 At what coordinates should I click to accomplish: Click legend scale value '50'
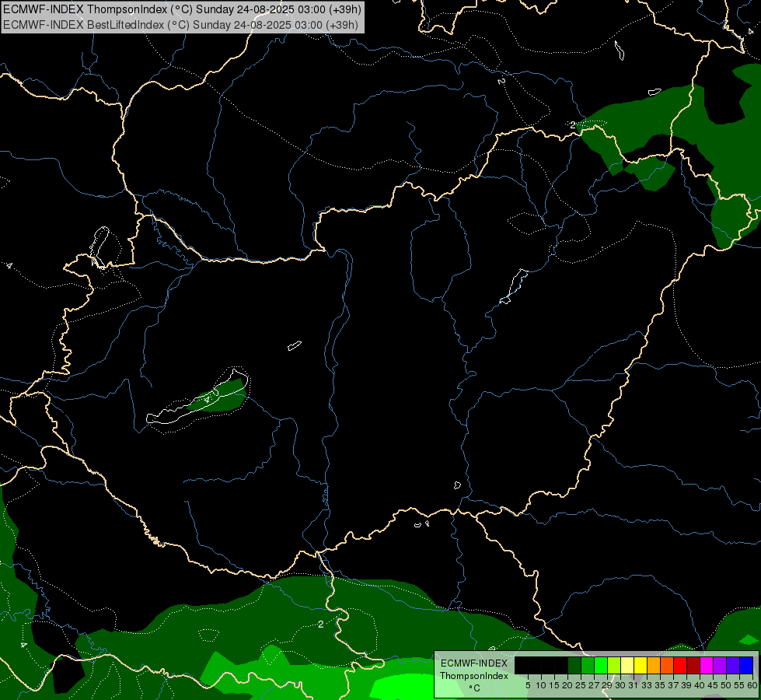(726, 685)
